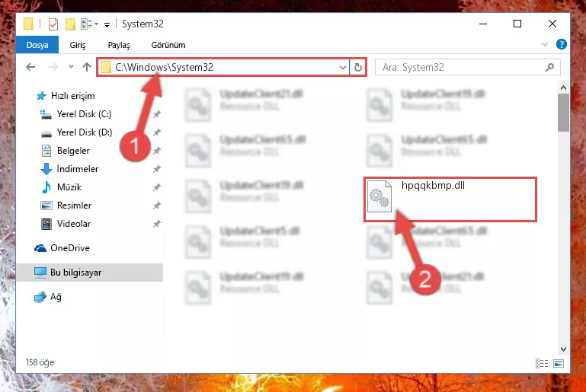Maximize the System32 window
The height and width of the screenshot is (392, 586).
pos(517,24)
